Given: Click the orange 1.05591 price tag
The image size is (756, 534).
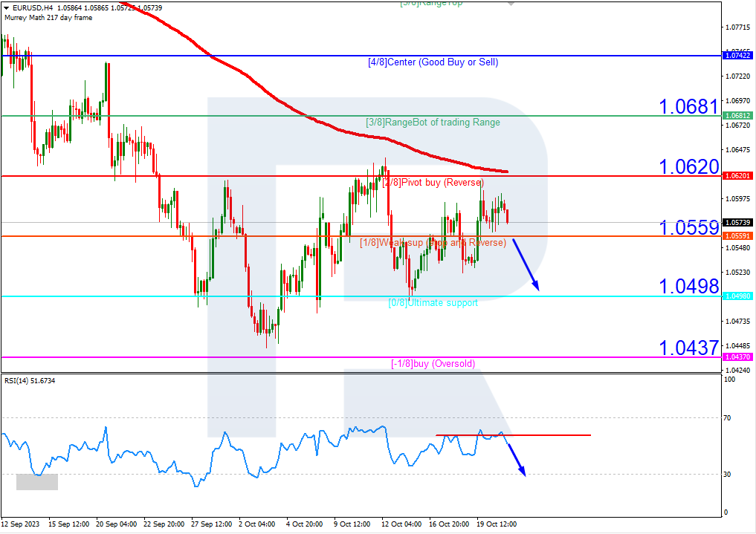Looking at the screenshot, I should point(737,236).
